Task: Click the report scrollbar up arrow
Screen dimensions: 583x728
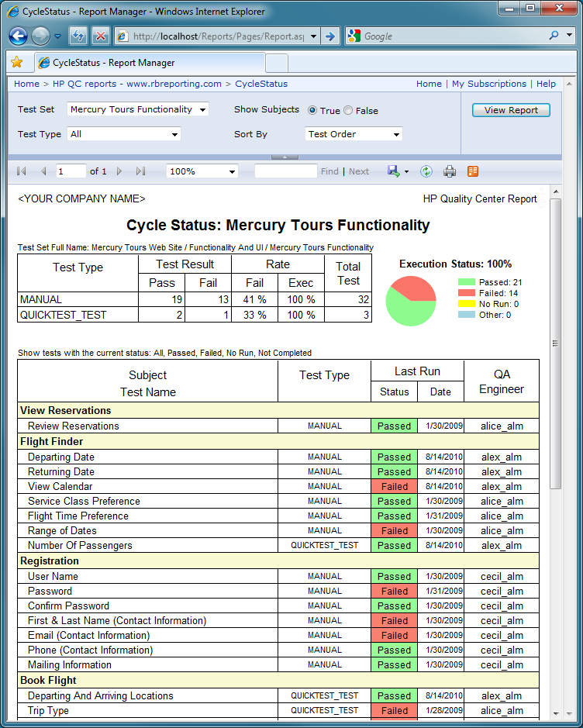Action: pos(556,191)
